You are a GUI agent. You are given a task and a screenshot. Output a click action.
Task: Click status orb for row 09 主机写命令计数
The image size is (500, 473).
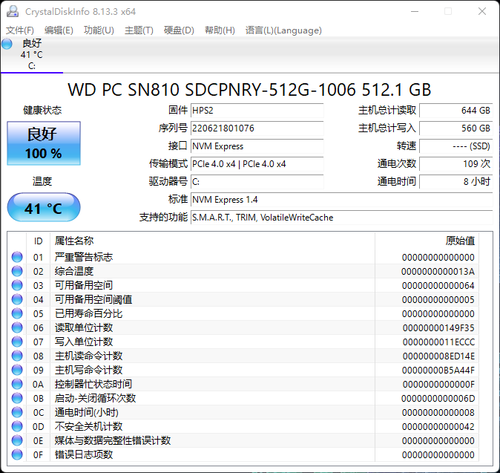(x=17, y=370)
